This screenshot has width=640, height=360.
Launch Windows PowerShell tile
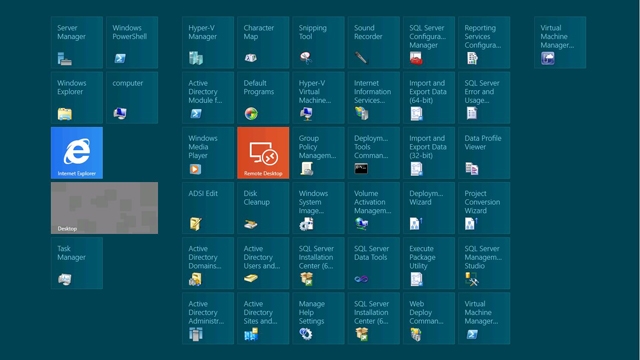tap(132, 42)
